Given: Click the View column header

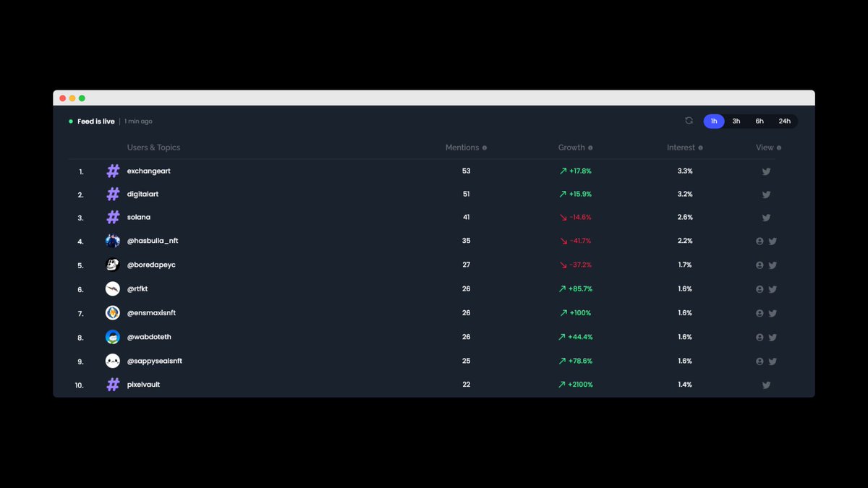Looking at the screenshot, I should 765,147.
